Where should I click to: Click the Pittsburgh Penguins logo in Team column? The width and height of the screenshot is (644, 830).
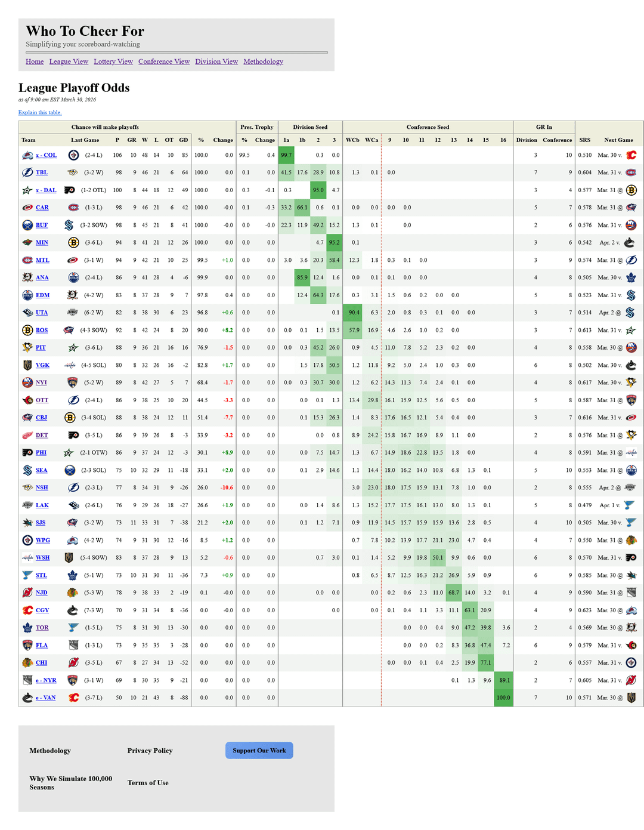(x=27, y=347)
